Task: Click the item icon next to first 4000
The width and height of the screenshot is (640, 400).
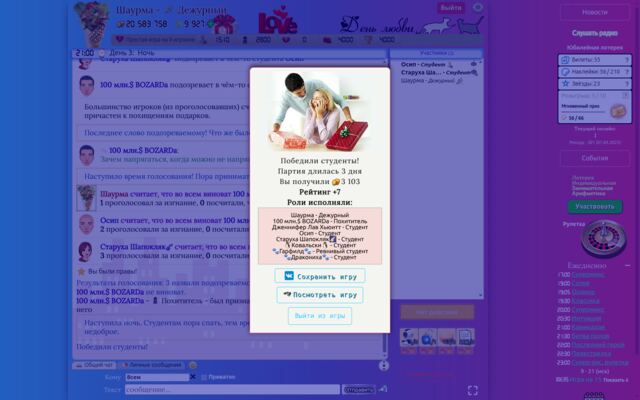Action: click(327, 40)
